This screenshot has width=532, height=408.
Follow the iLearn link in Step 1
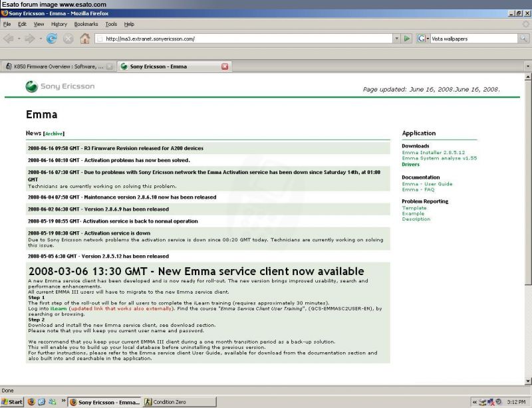point(59,308)
